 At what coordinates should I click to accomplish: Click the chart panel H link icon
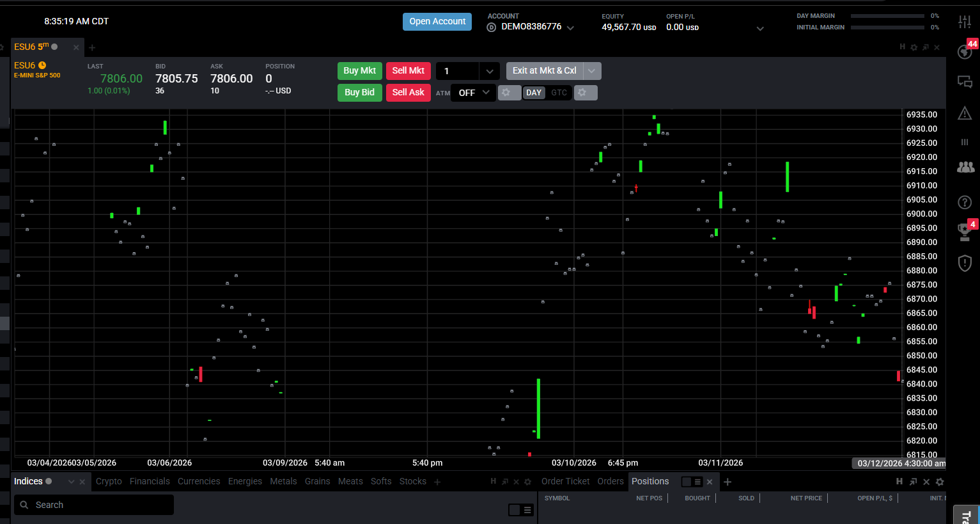(x=903, y=47)
